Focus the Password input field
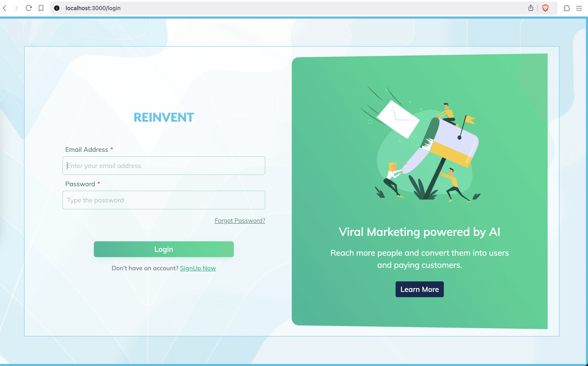The height and width of the screenshot is (366, 588). coord(164,200)
